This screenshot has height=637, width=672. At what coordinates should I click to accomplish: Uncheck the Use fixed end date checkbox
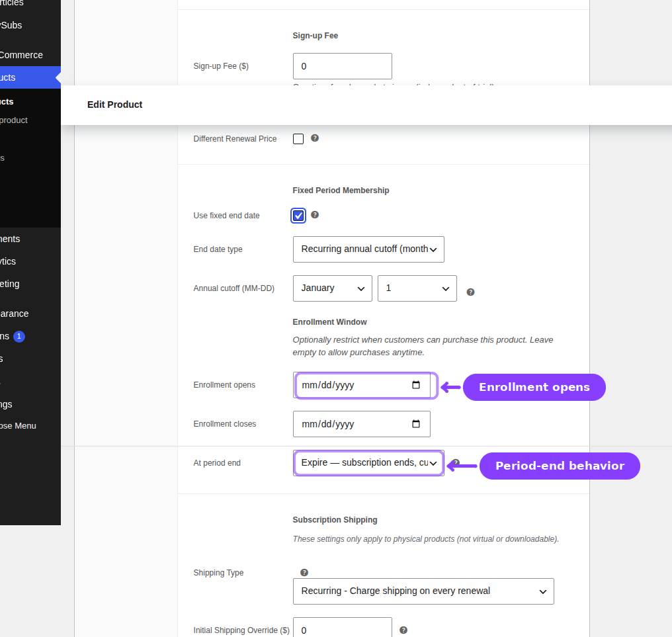click(x=298, y=216)
